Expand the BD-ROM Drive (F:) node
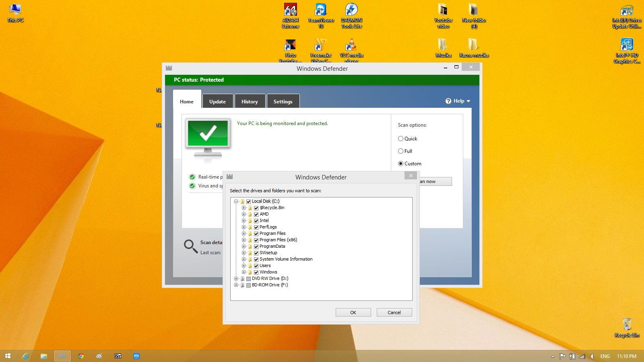Viewport: 644px width, 362px height. pyautogui.click(x=236, y=285)
